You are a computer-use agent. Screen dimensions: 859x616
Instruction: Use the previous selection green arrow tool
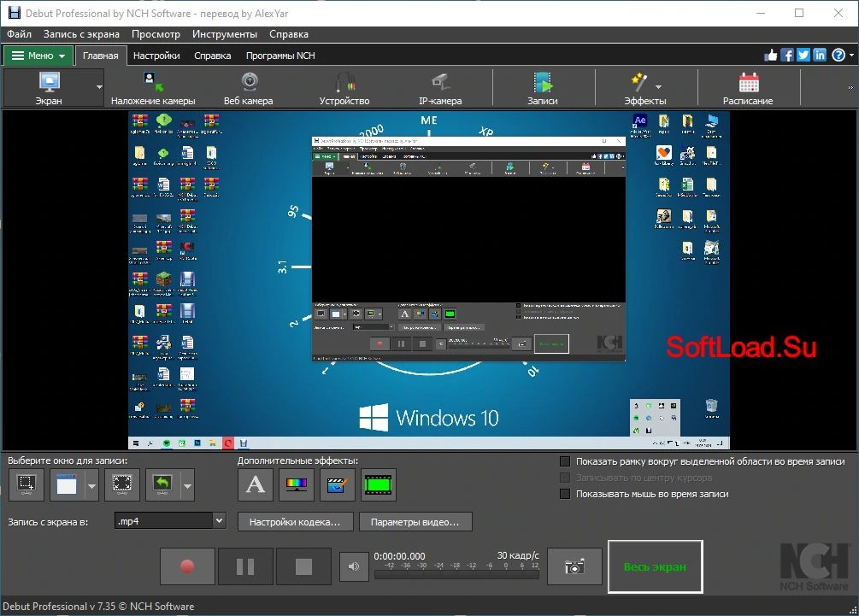coord(162,484)
